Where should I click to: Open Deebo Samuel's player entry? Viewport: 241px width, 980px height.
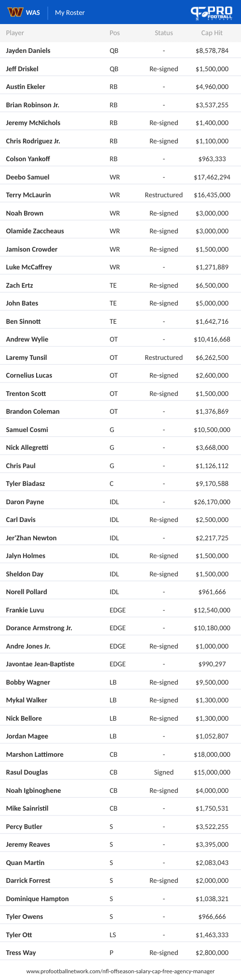coord(27,177)
